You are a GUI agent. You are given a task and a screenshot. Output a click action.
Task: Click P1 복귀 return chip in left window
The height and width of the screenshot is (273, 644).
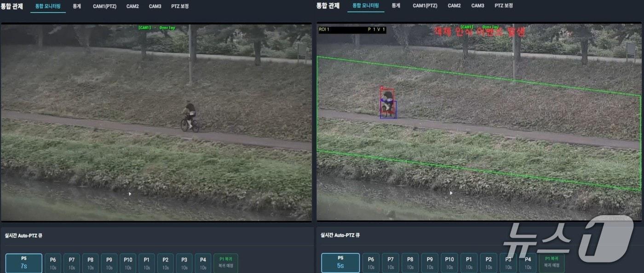(226, 263)
